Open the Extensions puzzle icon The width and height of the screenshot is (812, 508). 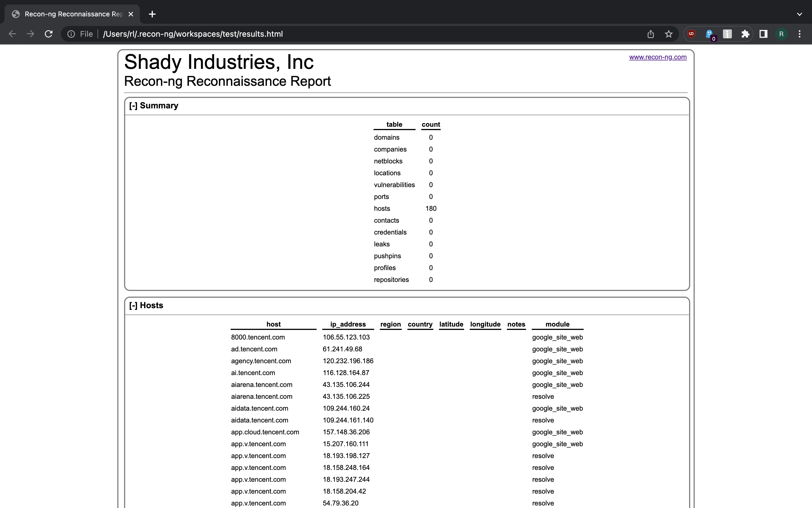click(745, 34)
